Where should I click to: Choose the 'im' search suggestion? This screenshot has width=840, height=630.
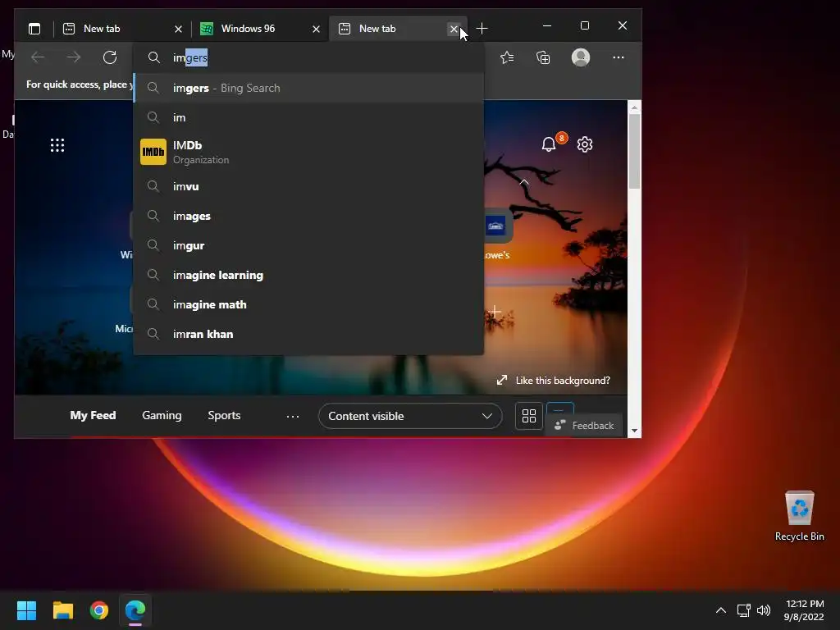[308, 117]
